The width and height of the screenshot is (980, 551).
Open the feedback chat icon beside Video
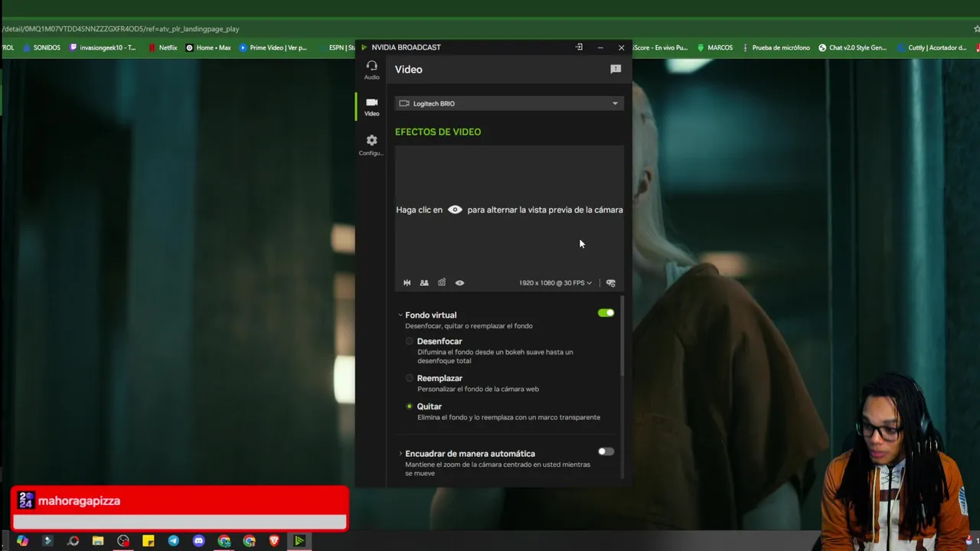point(615,69)
